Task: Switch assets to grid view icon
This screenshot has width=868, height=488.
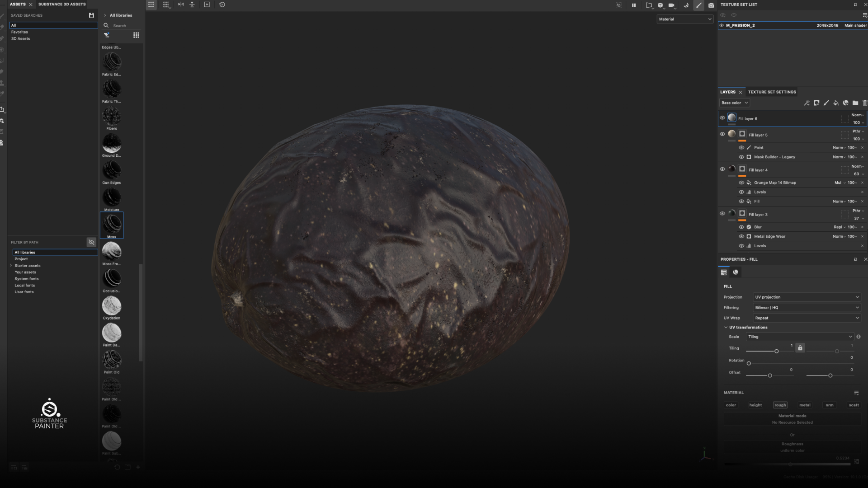Action: [136, 35]
